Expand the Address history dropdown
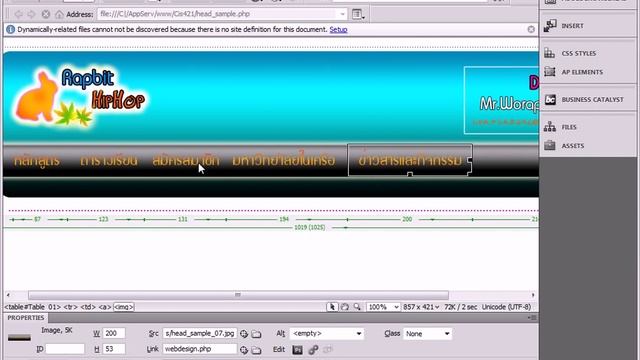This screenshot has height=360, width=640. pyautogui.click(x=342, y=14)
